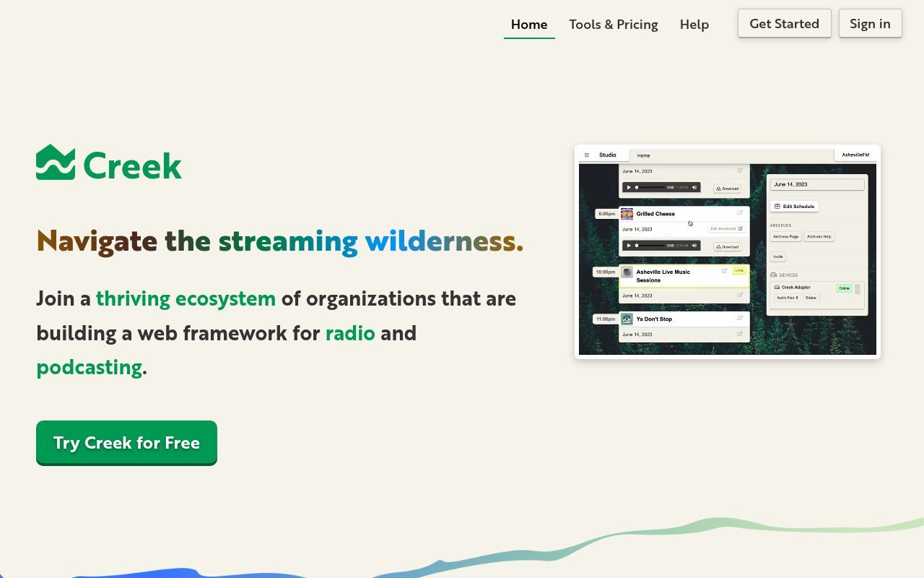Click the green Online status badge
The image size is (924, 578).
click(x=844, y=288)
